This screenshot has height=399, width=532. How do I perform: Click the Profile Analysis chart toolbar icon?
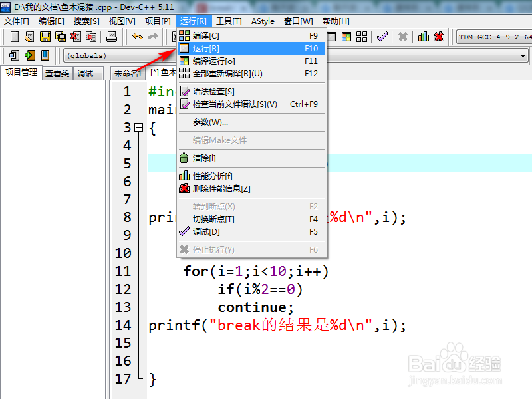tap(424, 37)
